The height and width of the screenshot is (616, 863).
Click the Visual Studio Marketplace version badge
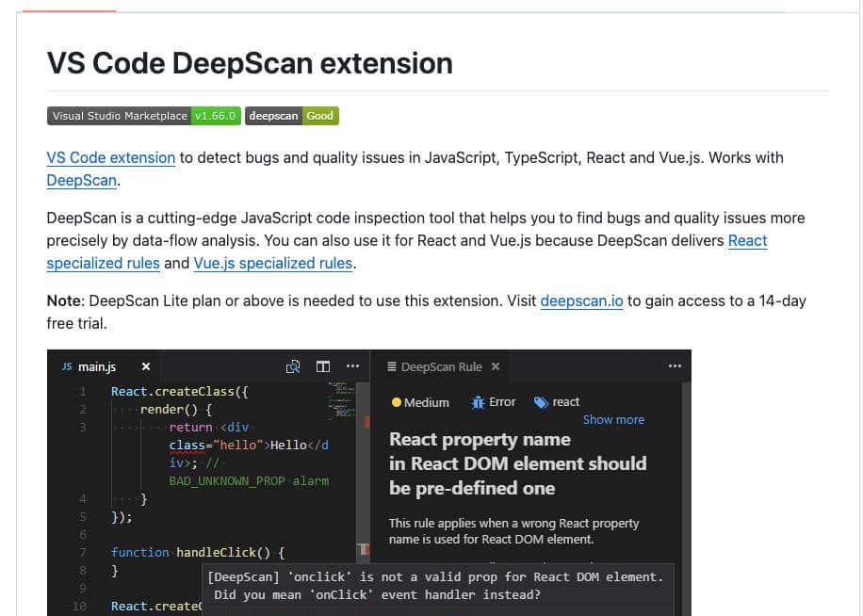pos(143,116)
